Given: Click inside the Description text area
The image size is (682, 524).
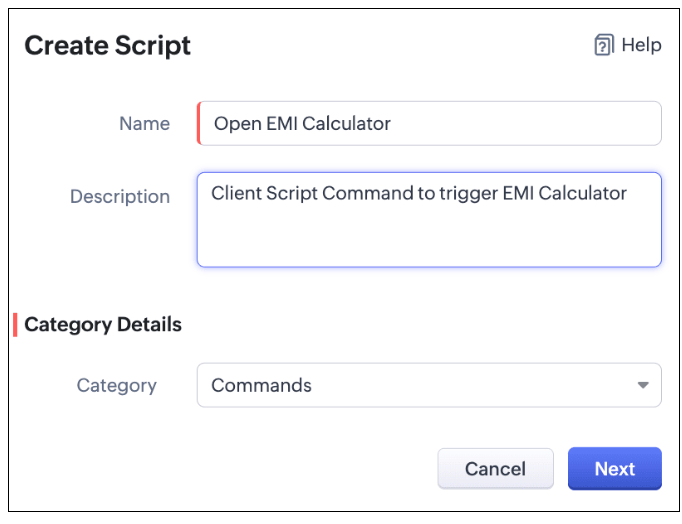Looking at the screenshot, I should pos(429,220).
